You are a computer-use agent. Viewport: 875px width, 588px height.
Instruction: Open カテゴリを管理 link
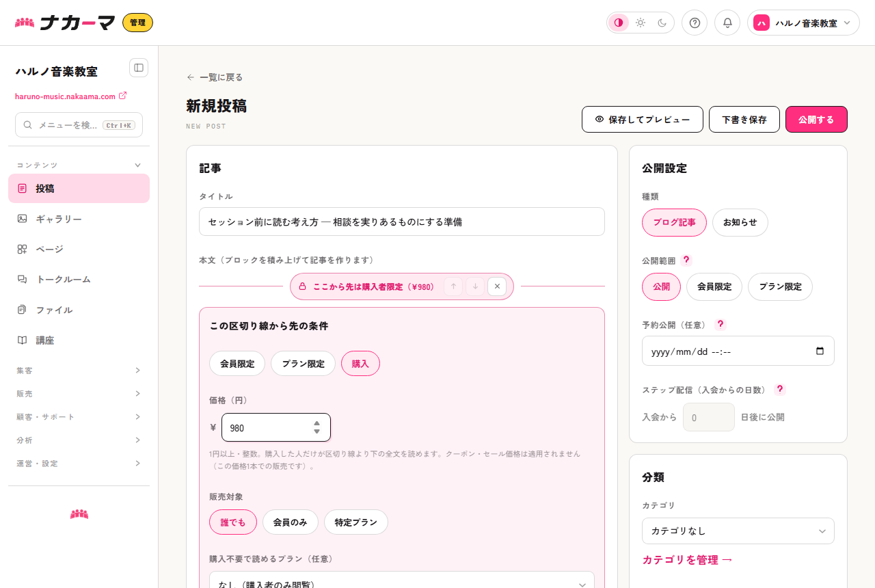pos(687,560)
